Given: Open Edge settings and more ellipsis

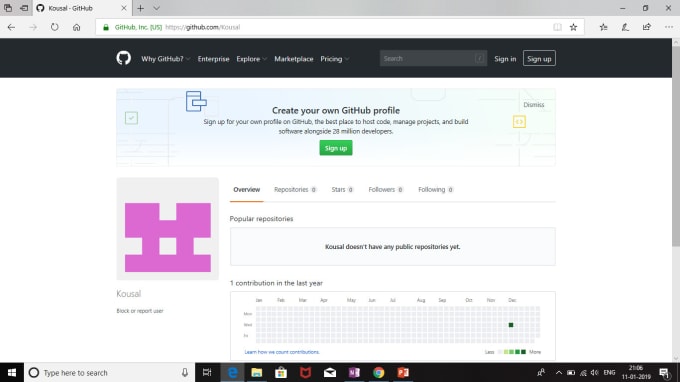Looking at the screenshot, I should (669, 27).
